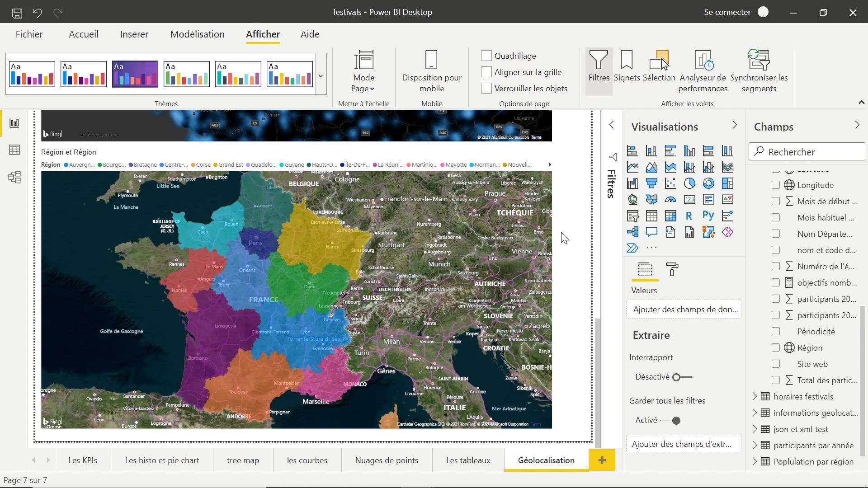Screen dimensions: 868x488
Task: Select the treemap visualization icon
Action: tap(727, 183)
